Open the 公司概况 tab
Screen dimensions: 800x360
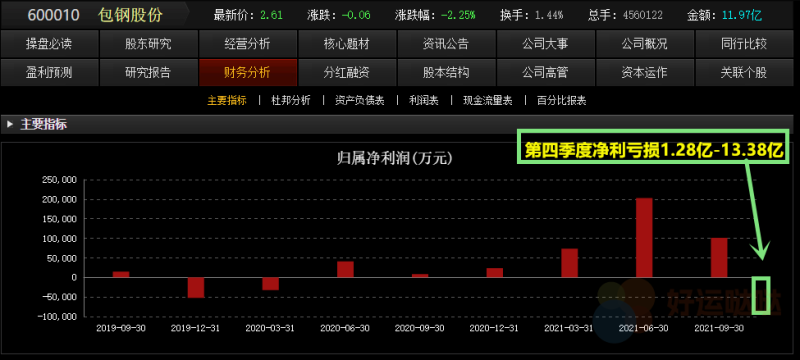coord(644,44)
